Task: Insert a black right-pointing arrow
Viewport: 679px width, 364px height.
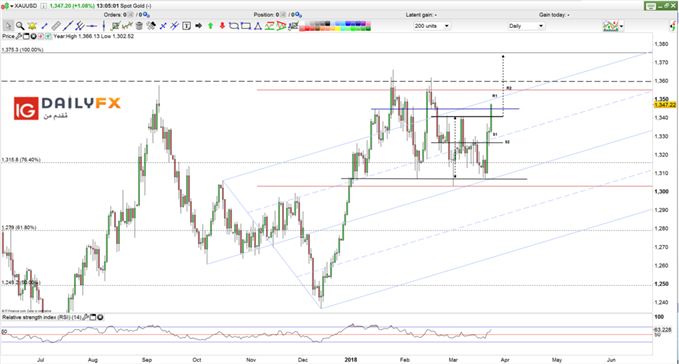Action: (x=198, y=26)
